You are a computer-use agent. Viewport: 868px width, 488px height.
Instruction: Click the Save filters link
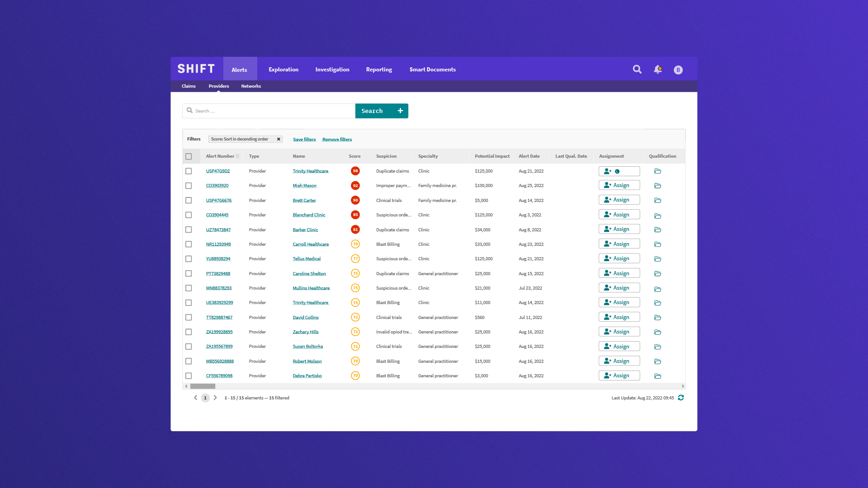pyautogui.click(x=304, y=139)
